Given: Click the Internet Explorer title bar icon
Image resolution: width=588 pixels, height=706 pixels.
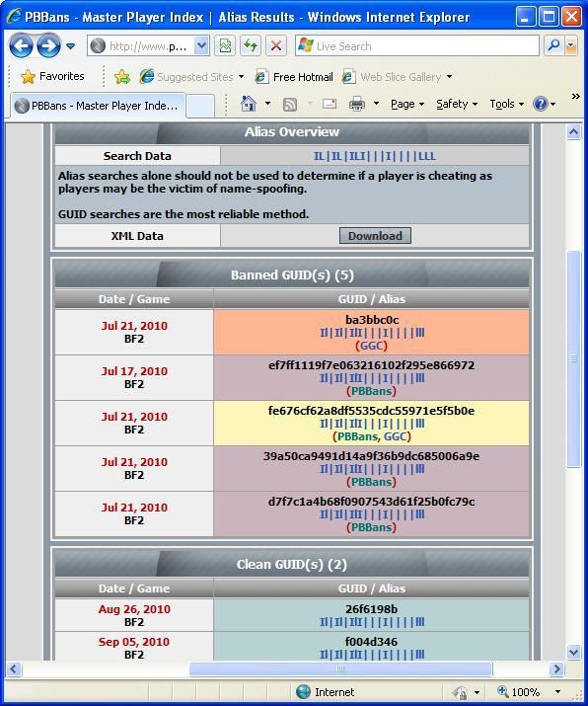Looking at the screenshot, I should coord(14,16).
